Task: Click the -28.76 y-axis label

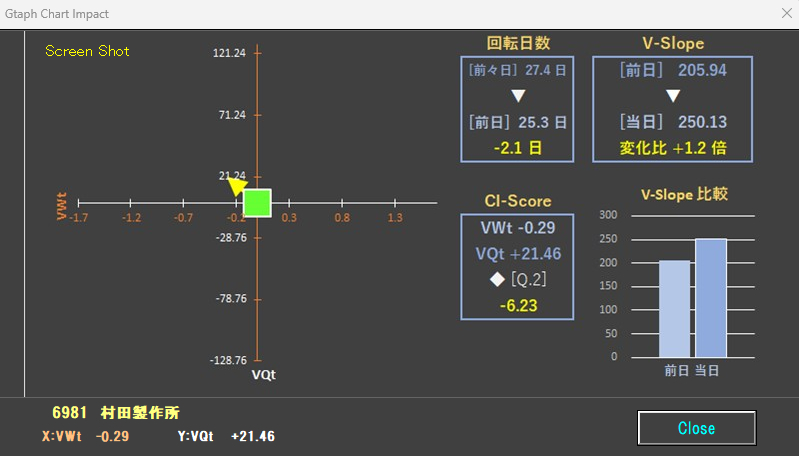Action: pyautogui.click(x=231, y=238)
